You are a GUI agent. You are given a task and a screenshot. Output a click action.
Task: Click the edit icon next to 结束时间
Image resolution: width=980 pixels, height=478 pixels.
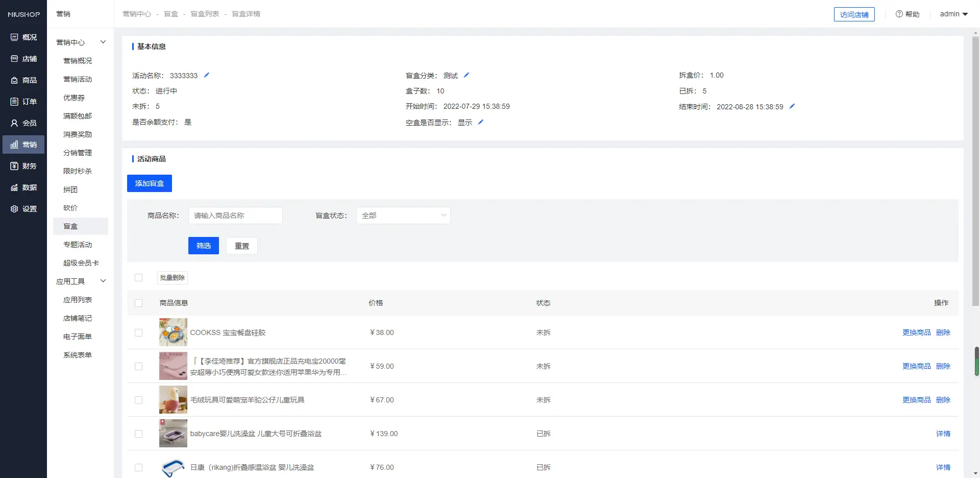point(792,106)
